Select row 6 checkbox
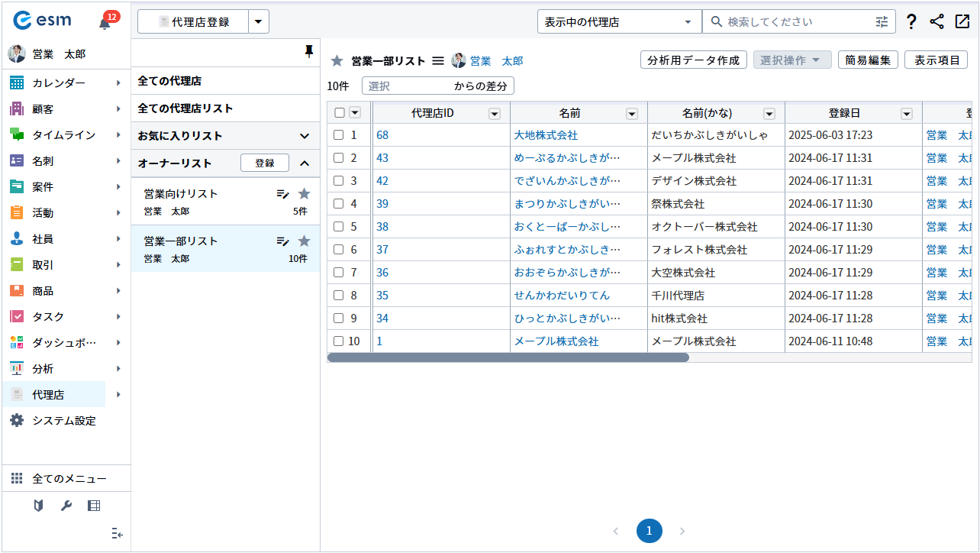980x553 pixels. 339,250
